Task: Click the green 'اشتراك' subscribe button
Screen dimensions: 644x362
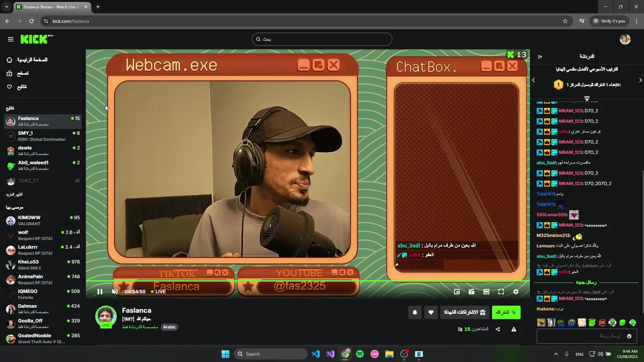Action: pos(506,312)
